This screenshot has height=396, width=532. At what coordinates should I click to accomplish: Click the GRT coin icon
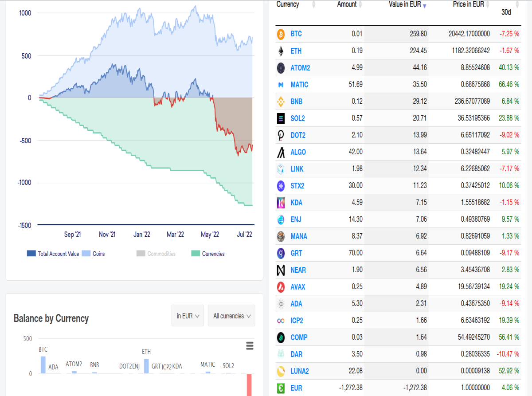coord(281,253)
